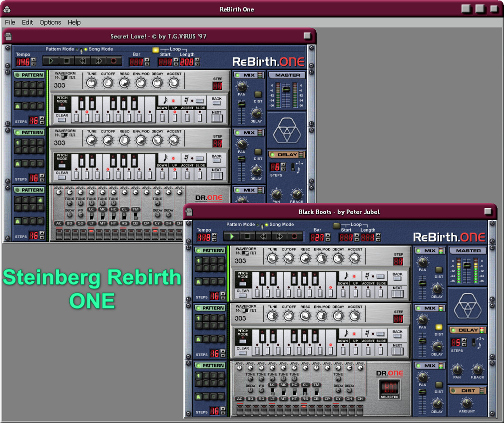The image size is (504, 423).
Task: Click the Delay F.BACK knob in Black Boots
Action: 478,369
